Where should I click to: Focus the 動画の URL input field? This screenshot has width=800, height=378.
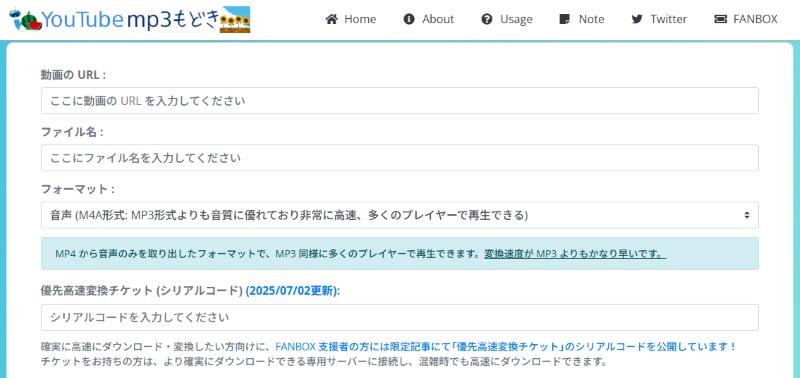pyautogui.click(x=399, y=100)
